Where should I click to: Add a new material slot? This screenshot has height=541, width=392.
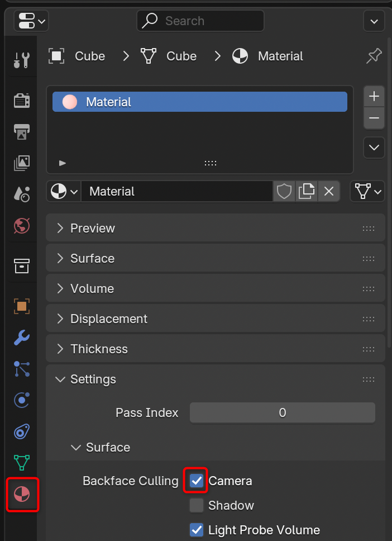pyautogui.click(x=374, y=96)
